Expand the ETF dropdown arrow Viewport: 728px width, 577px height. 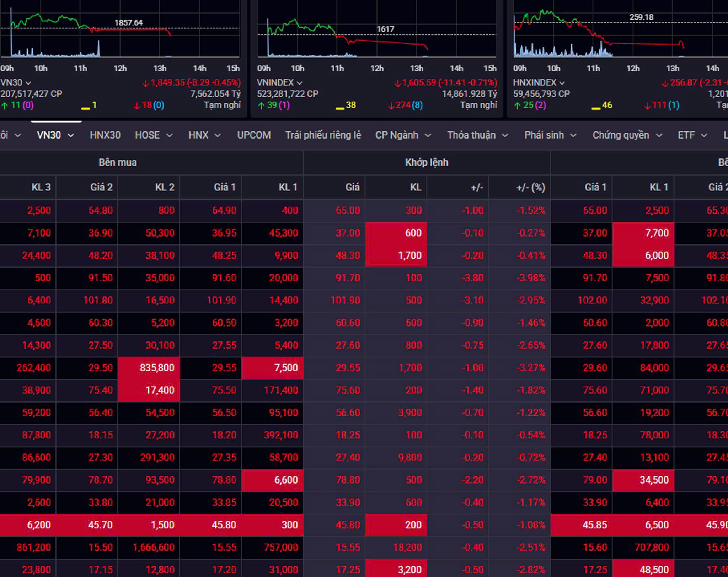click(704, 135)
